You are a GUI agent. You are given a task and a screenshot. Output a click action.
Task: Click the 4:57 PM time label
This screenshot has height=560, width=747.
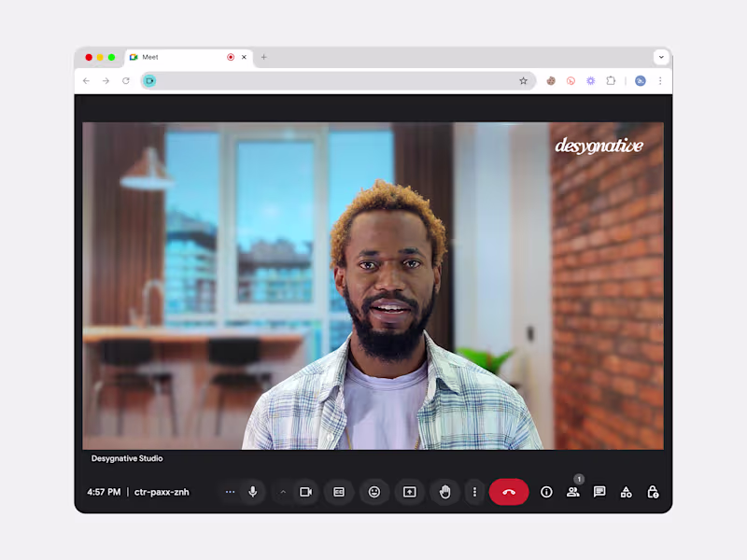pyautogui.click(x=104, y=492)
